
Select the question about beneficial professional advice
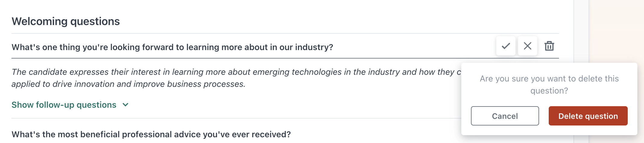pos(151,134)
